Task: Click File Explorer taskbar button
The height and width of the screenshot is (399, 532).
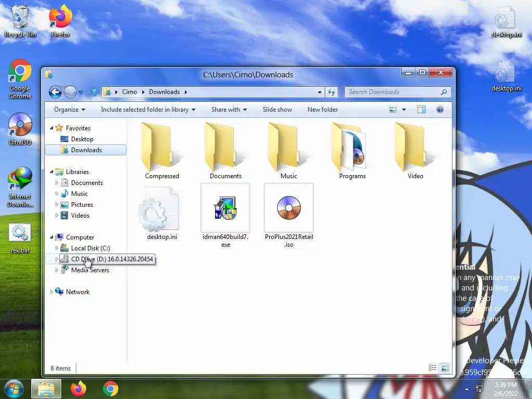Action: 46,389
